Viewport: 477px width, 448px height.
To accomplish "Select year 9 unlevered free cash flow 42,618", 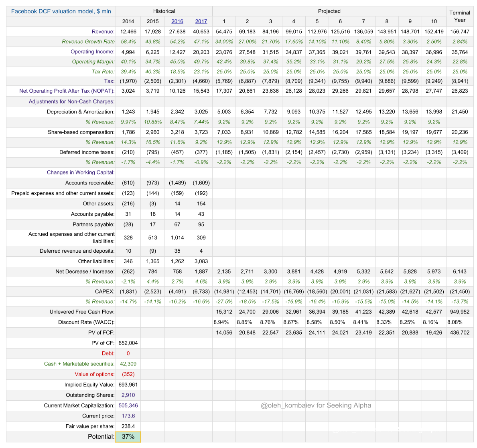I will click(x=410, y=312).
